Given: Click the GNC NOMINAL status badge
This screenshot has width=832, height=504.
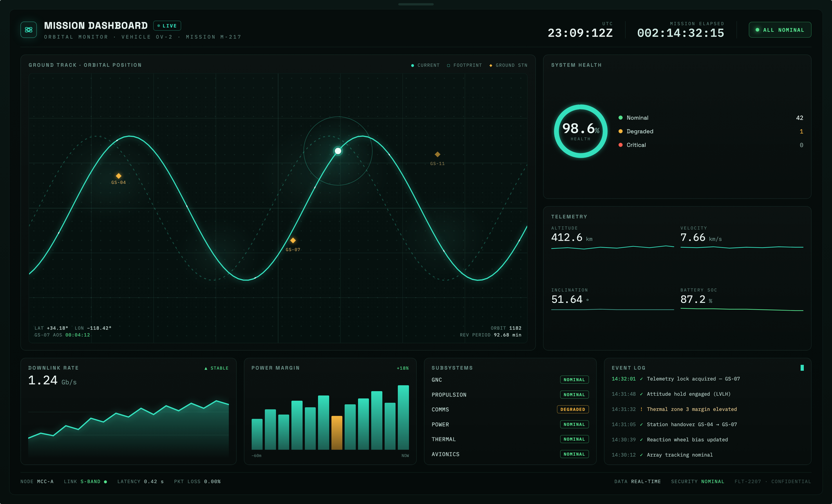Looking at the screenshot, I should click(574, 380).
